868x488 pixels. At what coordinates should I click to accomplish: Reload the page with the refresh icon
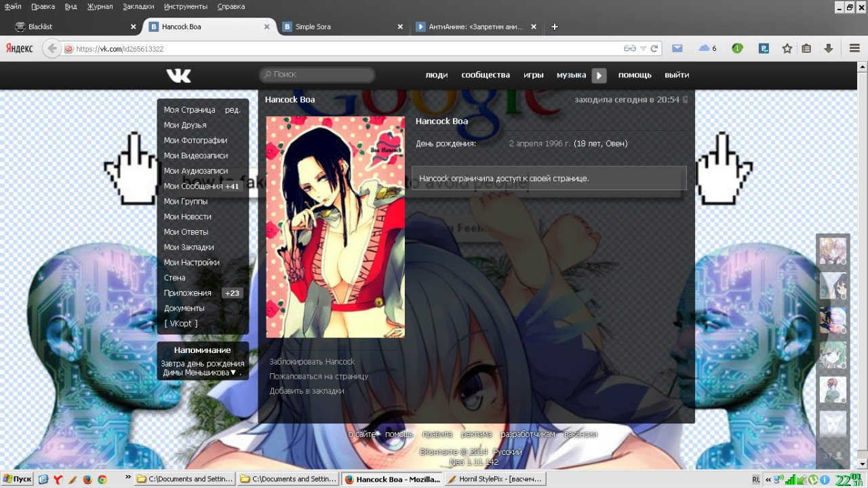[x=654, y=49]
